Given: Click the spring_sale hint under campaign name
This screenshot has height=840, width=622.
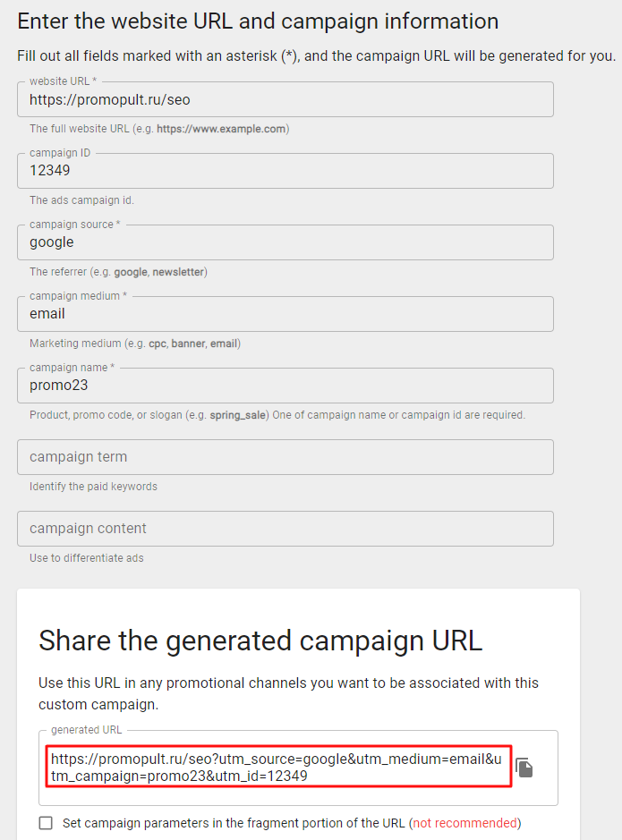Looking at the screenshot, I should click(x=237, y=415).
